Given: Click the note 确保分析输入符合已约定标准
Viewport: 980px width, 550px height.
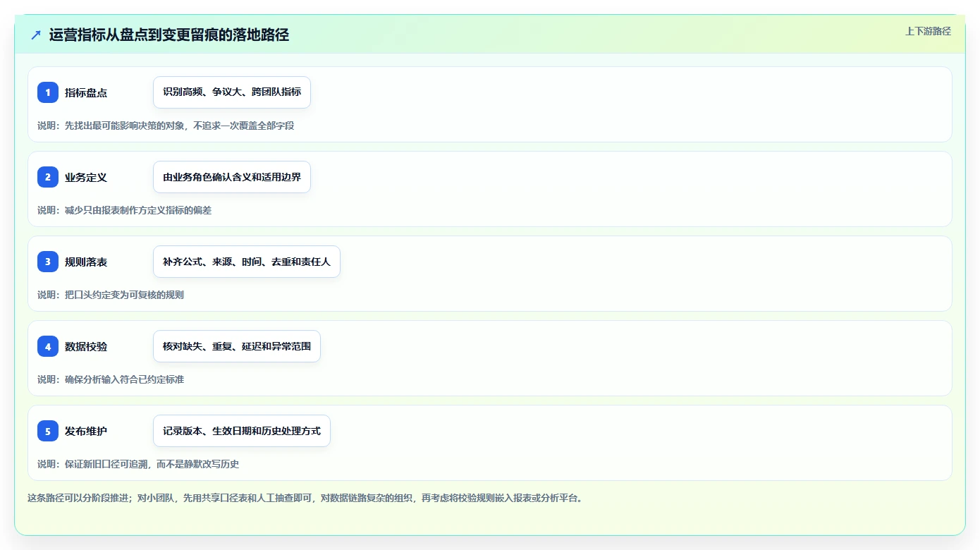Looking at the screenshot, I should click(x=111, y=379).
